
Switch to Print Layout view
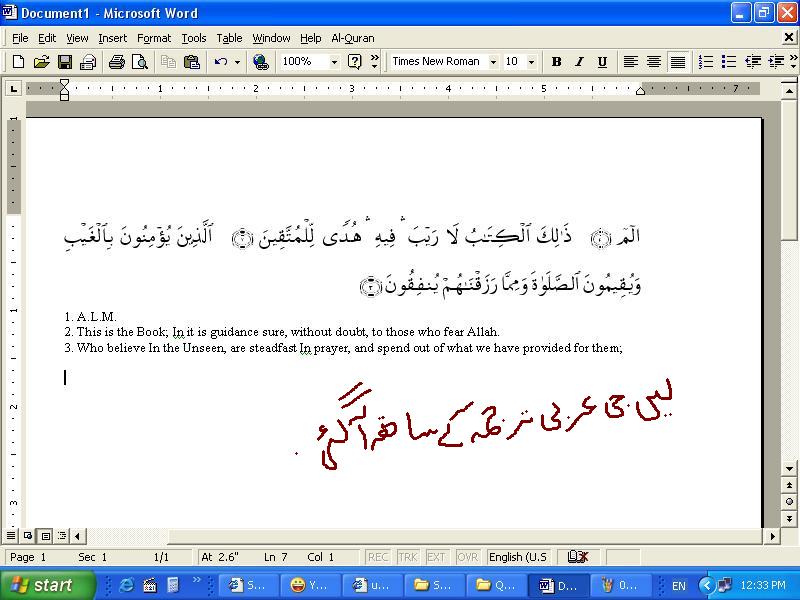pyautogui.click(x=46, y=536)
